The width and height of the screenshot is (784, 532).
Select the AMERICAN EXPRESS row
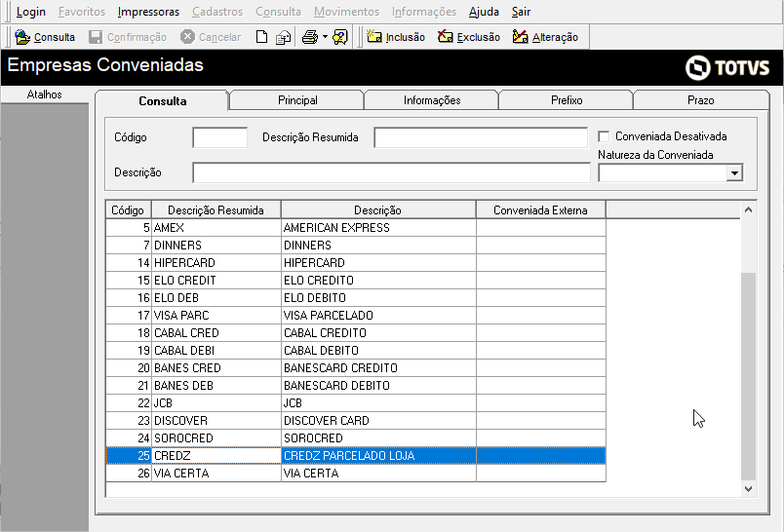coord(356,228)
